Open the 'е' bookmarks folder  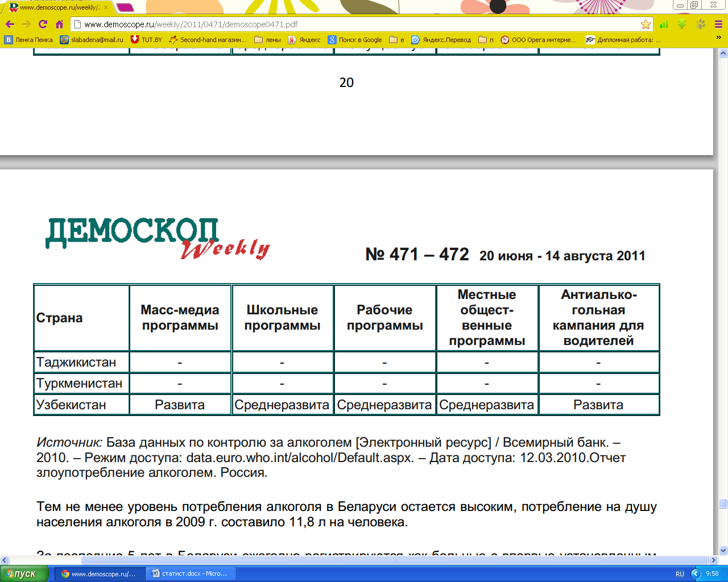click(397, 40)
